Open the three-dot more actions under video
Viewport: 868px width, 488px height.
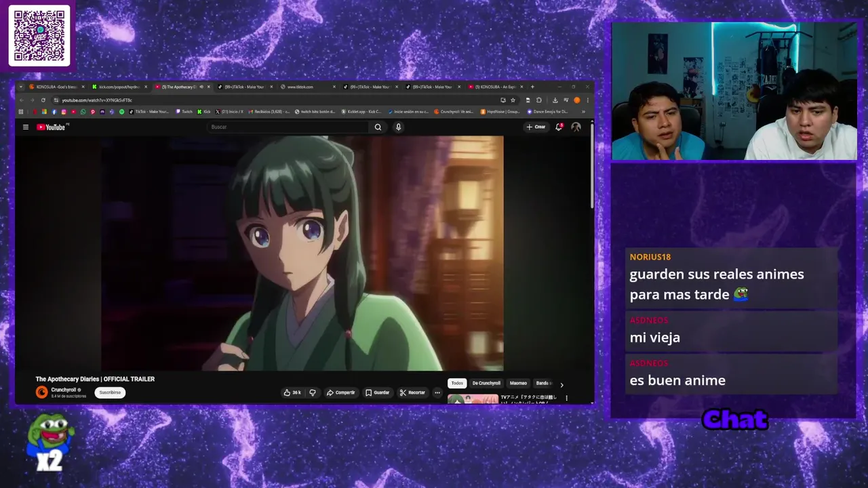pos(437,392)
